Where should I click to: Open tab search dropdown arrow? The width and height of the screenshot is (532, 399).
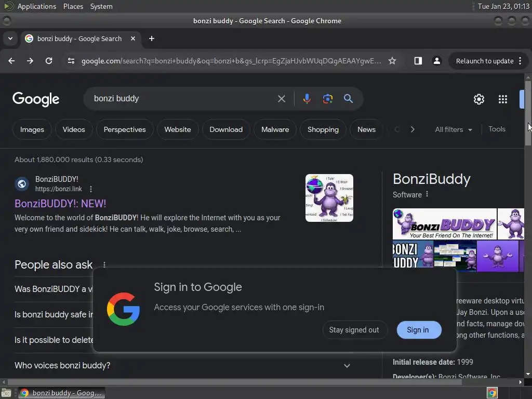tap(10, 38)
